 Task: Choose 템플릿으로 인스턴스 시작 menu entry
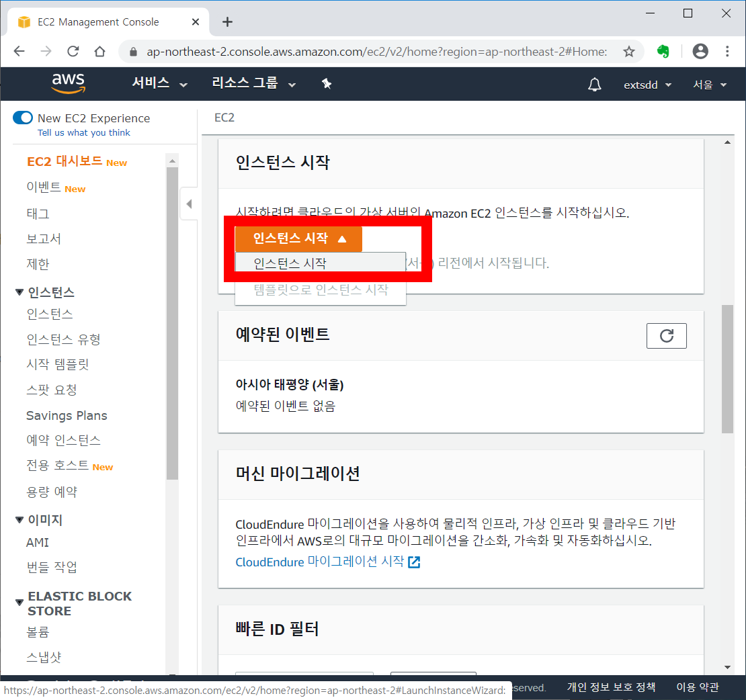pyautogui.click(x=320, y=290)
